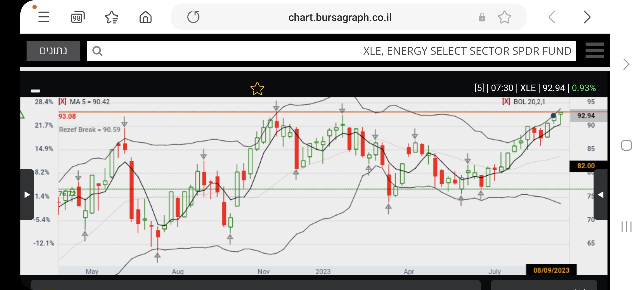Navigate back with left arrow
This screenshot has height=290, width=644.
tap(552, 17)
